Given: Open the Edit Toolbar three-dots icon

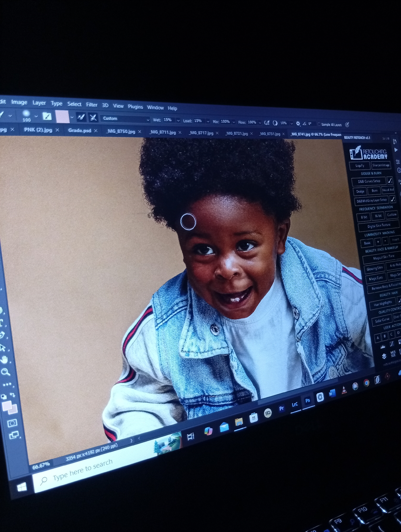Looking at the screenshot, I should click(7, 385).
